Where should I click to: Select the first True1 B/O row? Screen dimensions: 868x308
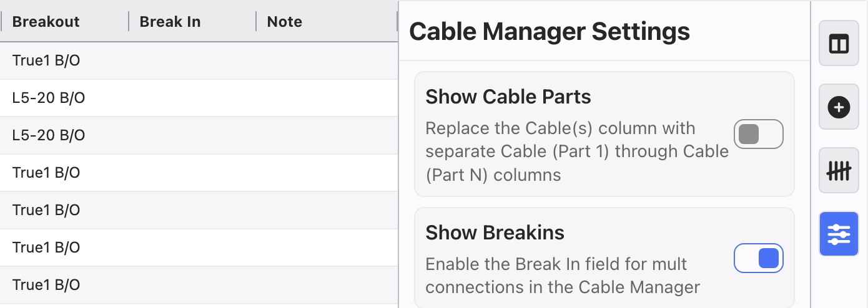[x=46, y=60]
